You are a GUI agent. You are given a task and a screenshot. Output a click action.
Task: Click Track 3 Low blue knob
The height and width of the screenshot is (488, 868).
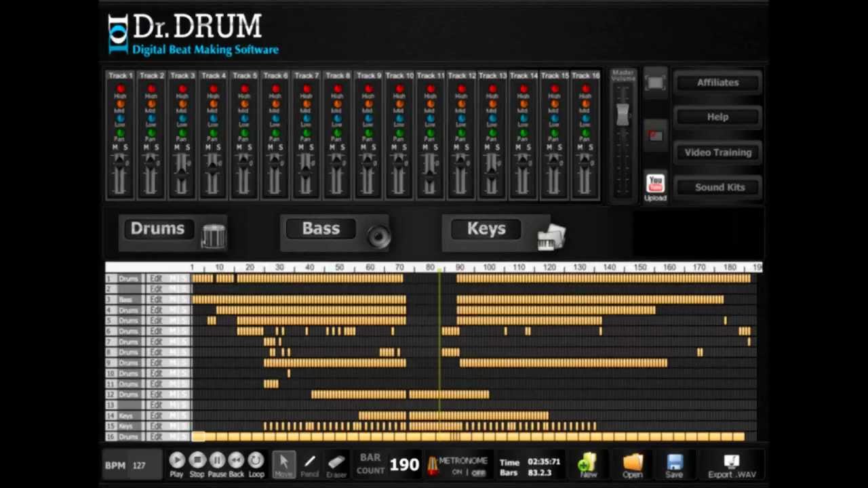tap(182, 119)
